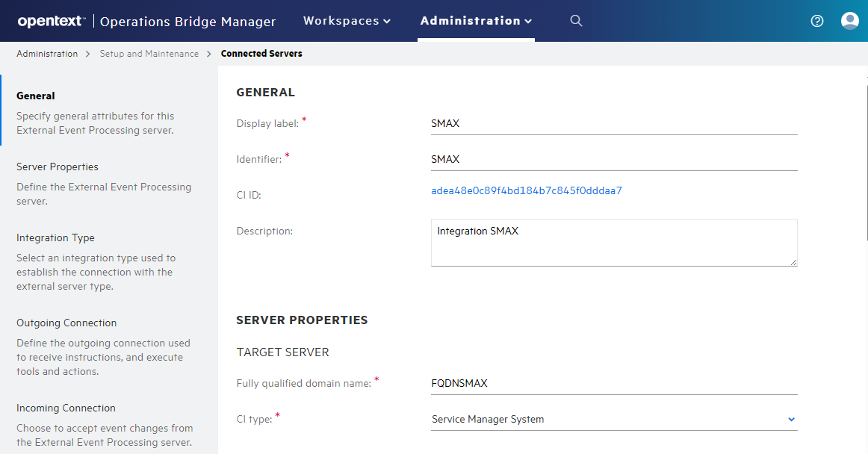Screen dimensions: 868x454
Task: Open Incoming Connection section
Action: (x=66, y=408)
